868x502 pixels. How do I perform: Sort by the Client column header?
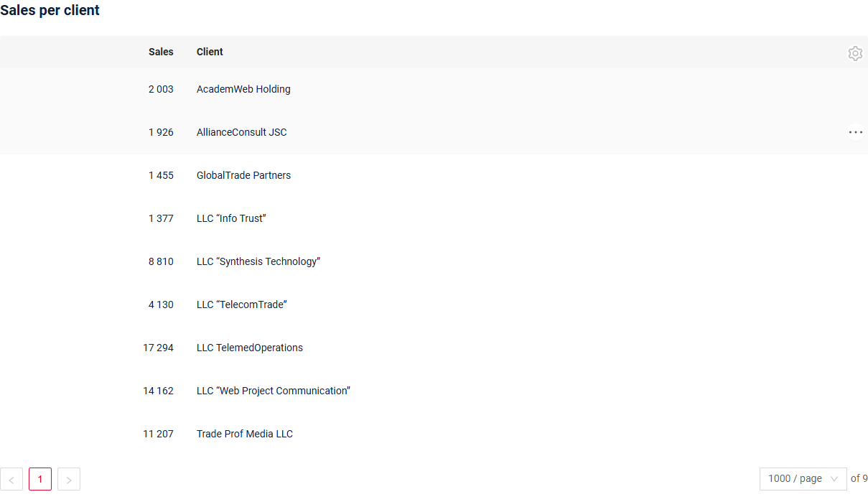(x=210, y=52)
